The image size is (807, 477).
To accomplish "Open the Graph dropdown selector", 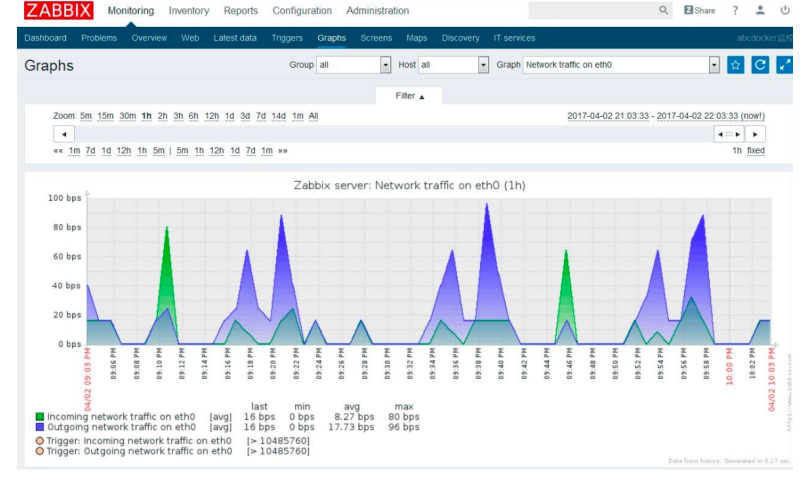I will [621, 65].
